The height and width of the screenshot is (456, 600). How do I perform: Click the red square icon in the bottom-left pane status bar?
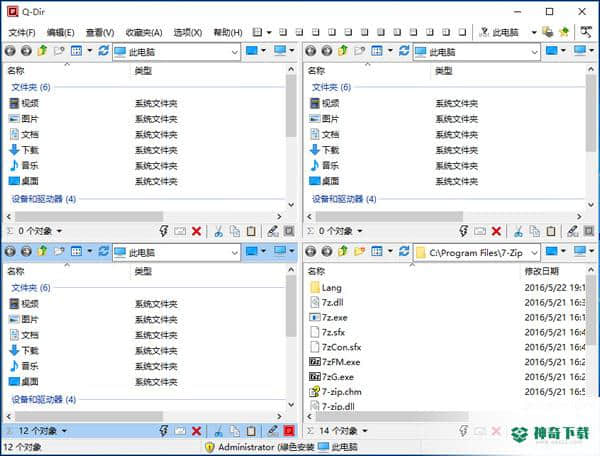click(289, 431)
